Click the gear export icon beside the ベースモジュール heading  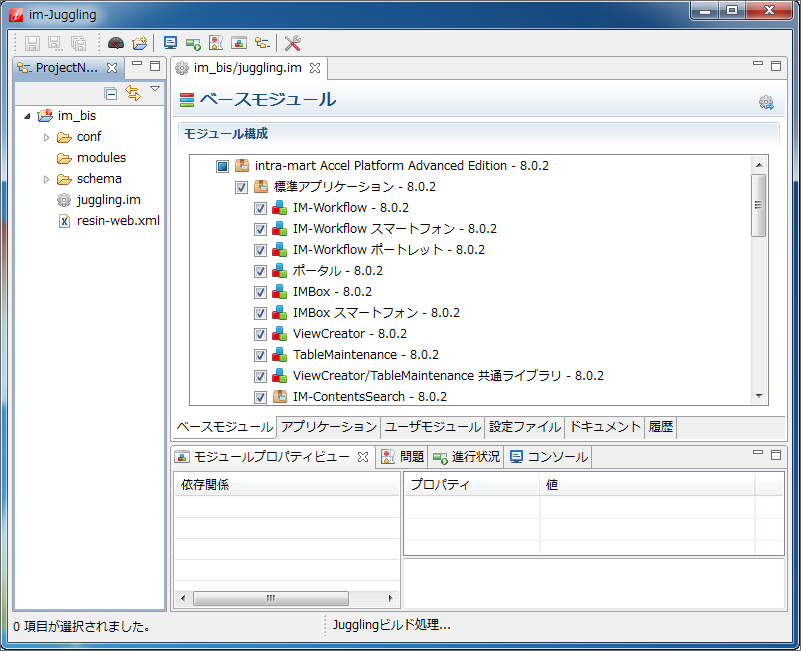[766, 102]
